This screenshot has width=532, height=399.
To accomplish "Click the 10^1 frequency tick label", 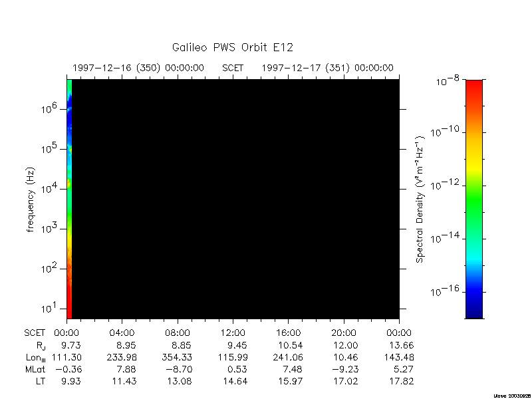I will (x=49, y=308).
